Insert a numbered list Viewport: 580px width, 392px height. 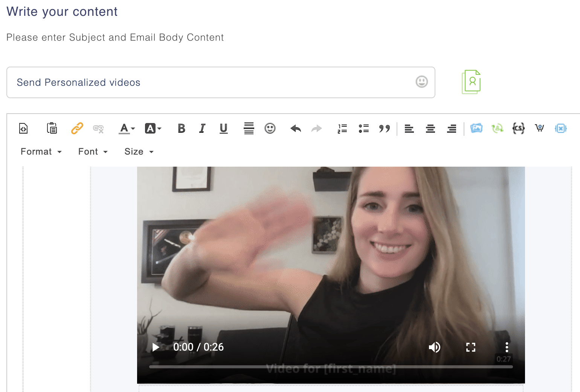click(342, 129)
